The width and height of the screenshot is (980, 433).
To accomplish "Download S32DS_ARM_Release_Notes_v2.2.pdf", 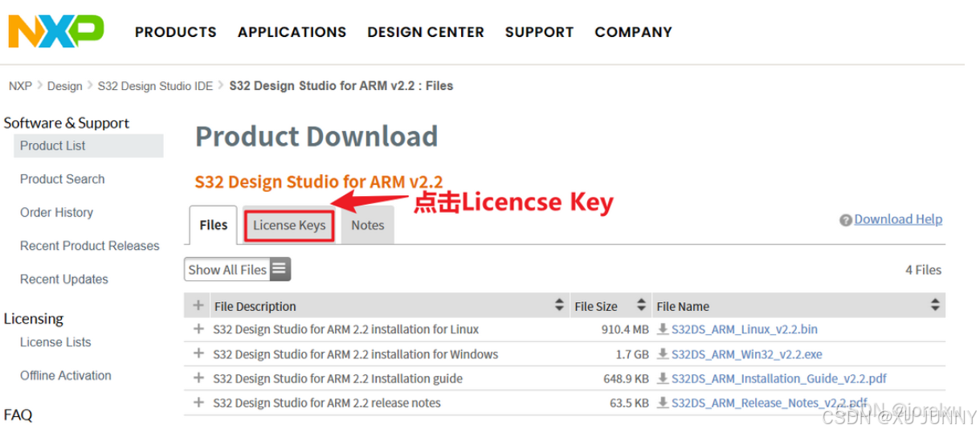I will pyautogui.click(x=770, y=402).
